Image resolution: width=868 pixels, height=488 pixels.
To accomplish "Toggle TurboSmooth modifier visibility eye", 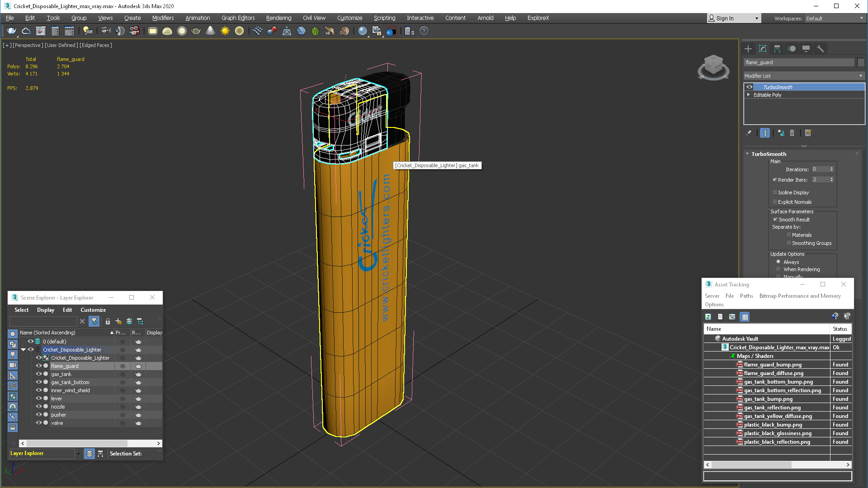I will pyautogui.click(x=750, y=87).
